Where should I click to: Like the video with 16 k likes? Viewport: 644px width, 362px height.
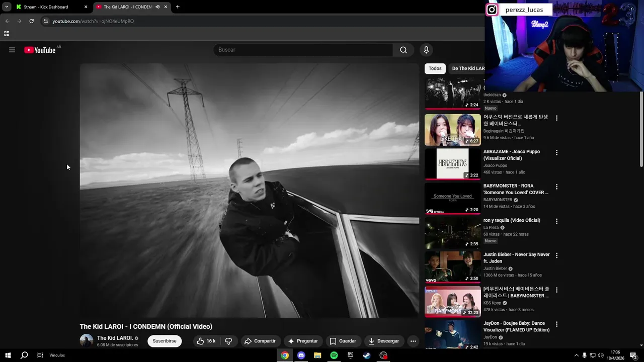click(206, 341)
